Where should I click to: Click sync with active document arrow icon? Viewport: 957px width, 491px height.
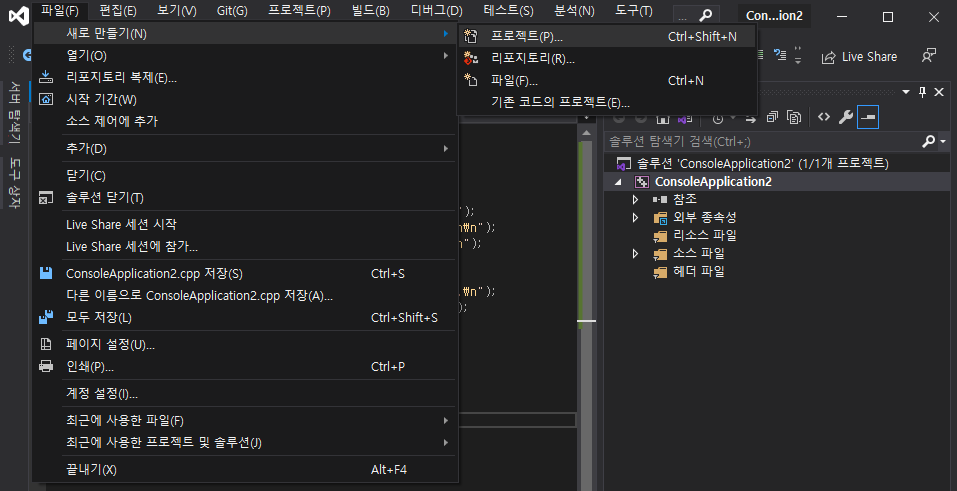coord(751,118)
